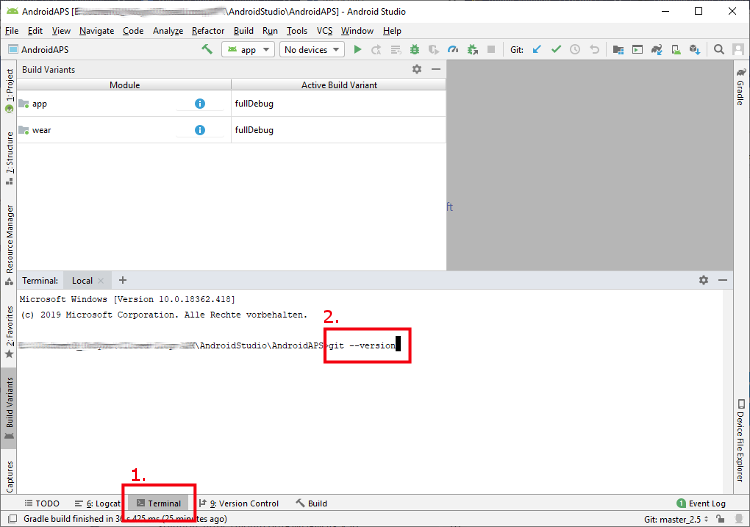The width and height of the screenshot is (750, 527).
Task: Toggle the Gradle side tool window
Action: pos(741,86)
